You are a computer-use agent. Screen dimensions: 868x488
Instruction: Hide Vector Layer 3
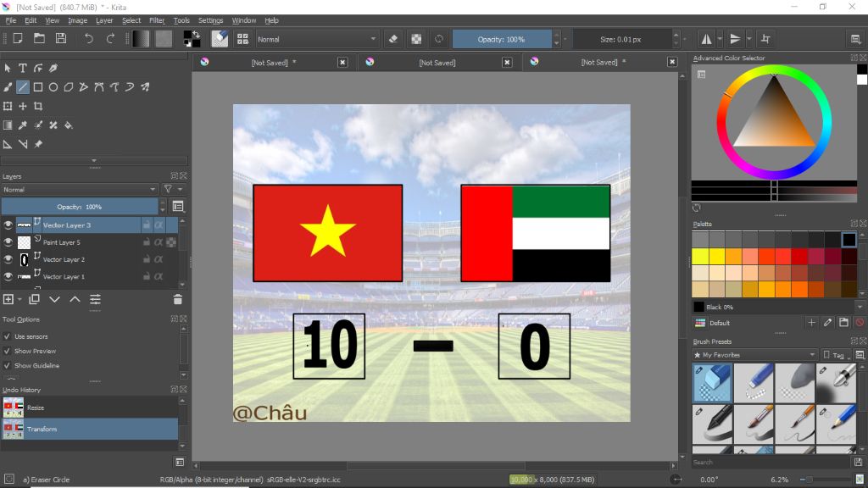pos(8,225)
